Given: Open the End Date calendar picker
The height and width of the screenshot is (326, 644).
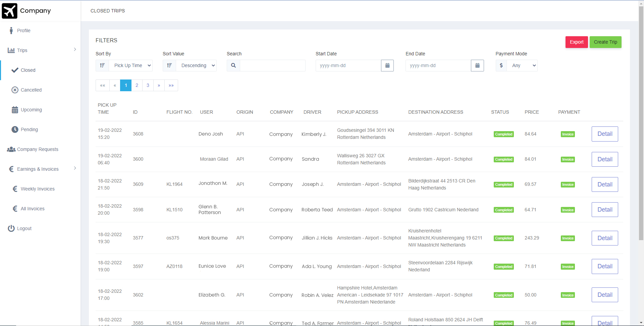Looking at the screenshot, I should pyautogui.click(x=477, y=66).
